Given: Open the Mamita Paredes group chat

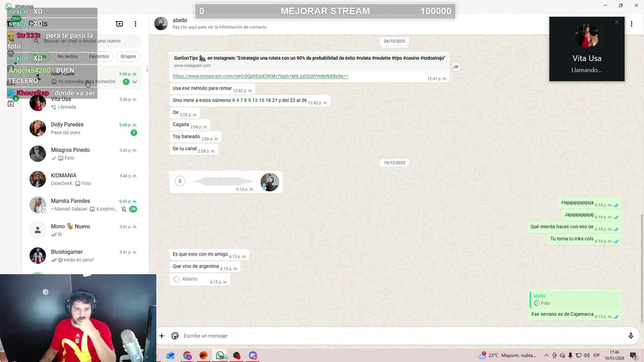Looking at the screenshot, I should pyautogui.click(x=84, y=205).
